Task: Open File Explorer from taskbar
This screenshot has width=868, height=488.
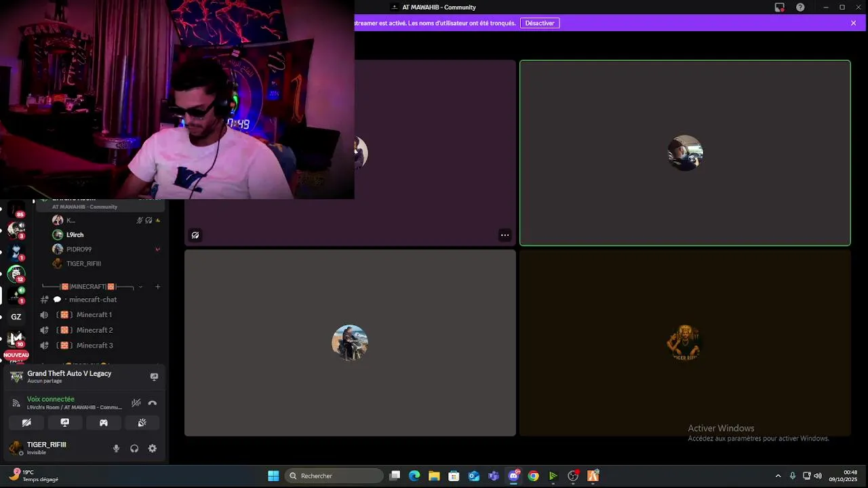Action: 434,476
